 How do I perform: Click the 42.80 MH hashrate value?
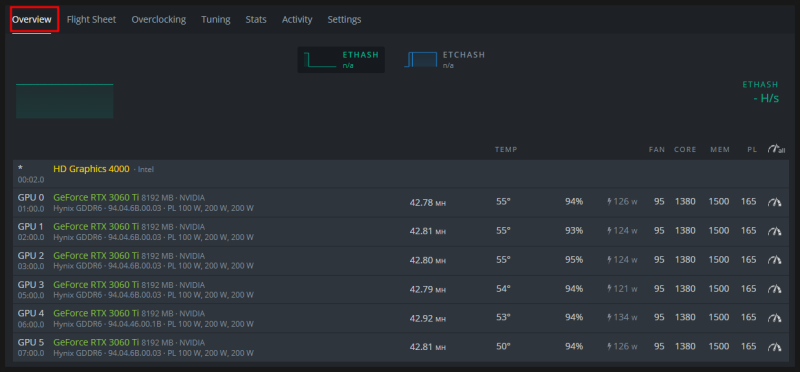[x=428, y=260]
